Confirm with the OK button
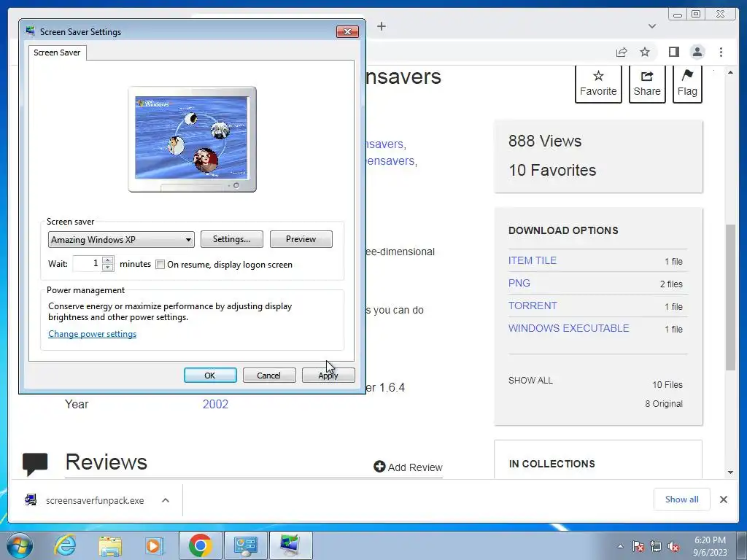Viewport: 747px width, 560px height. [210, 376]
